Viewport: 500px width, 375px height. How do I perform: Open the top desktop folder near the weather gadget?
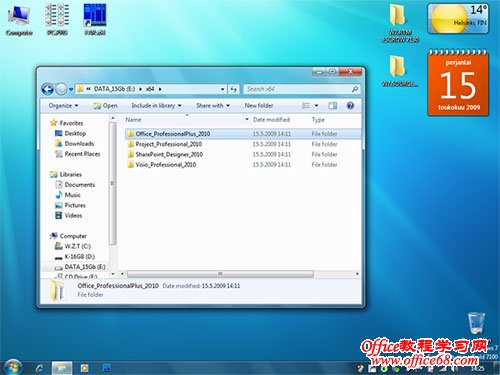tap(400, 23)
